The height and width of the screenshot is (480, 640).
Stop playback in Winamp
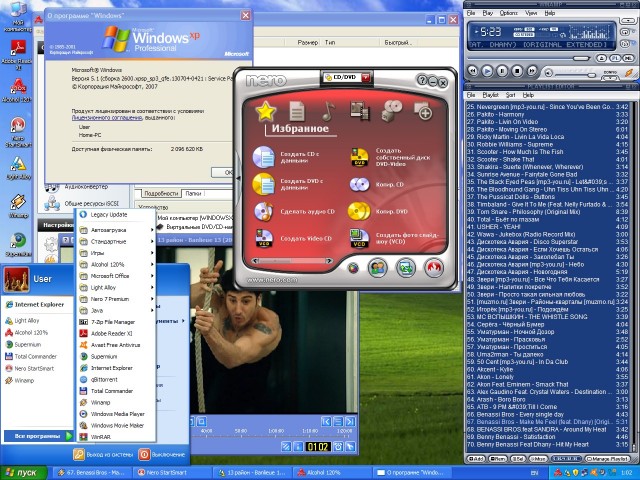(x=517, y=71)
